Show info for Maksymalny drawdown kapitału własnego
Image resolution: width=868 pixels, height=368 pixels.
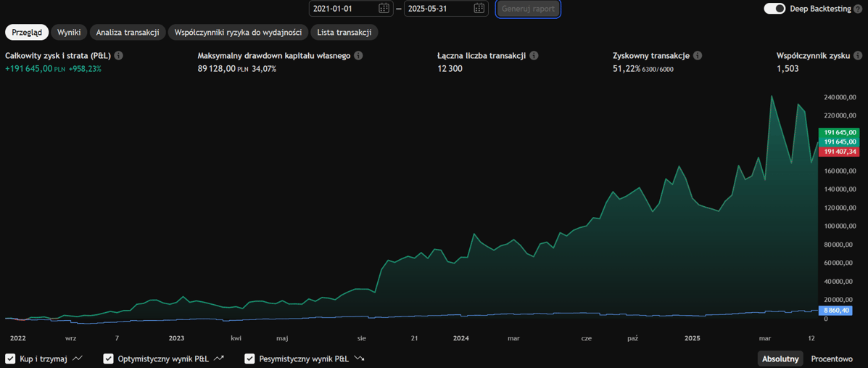click(358, 56)
